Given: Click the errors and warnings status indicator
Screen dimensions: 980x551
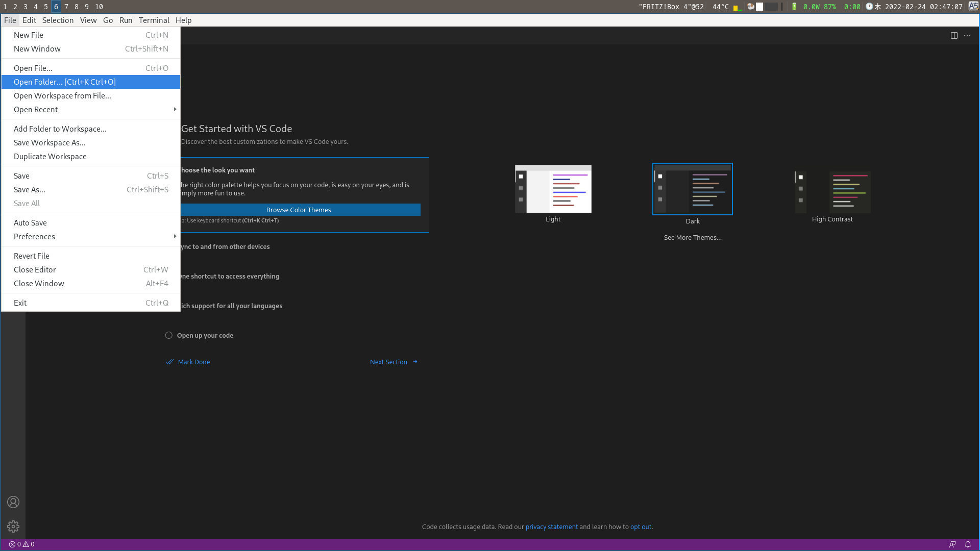Looking at the screenshot, I should pyautogui.click(x=22, y=544).
